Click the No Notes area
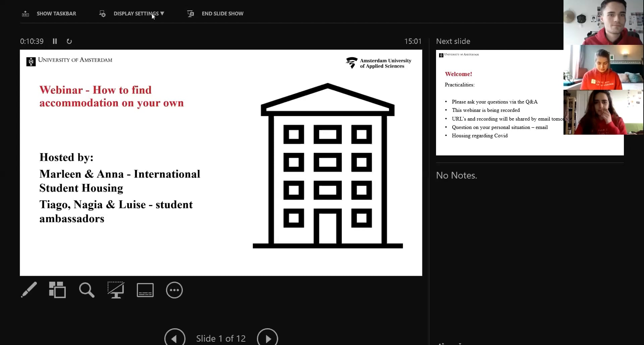This screenshot has width=644, height=345. [x=456, y=175]
